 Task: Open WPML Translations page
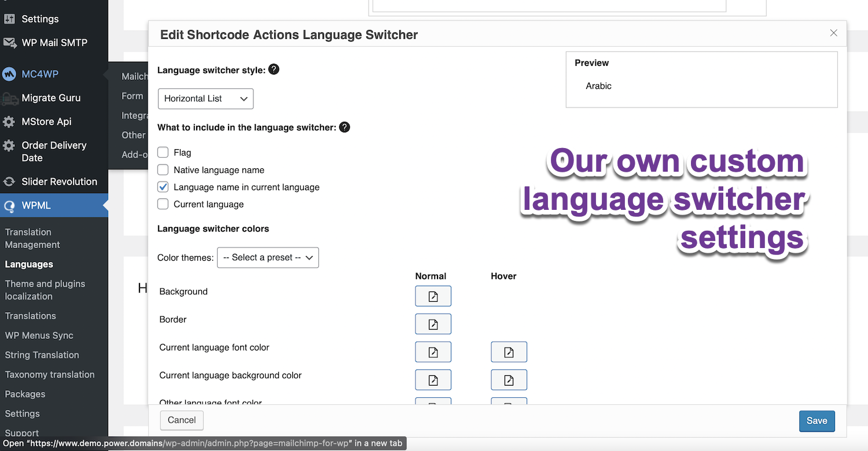point(31,316)
